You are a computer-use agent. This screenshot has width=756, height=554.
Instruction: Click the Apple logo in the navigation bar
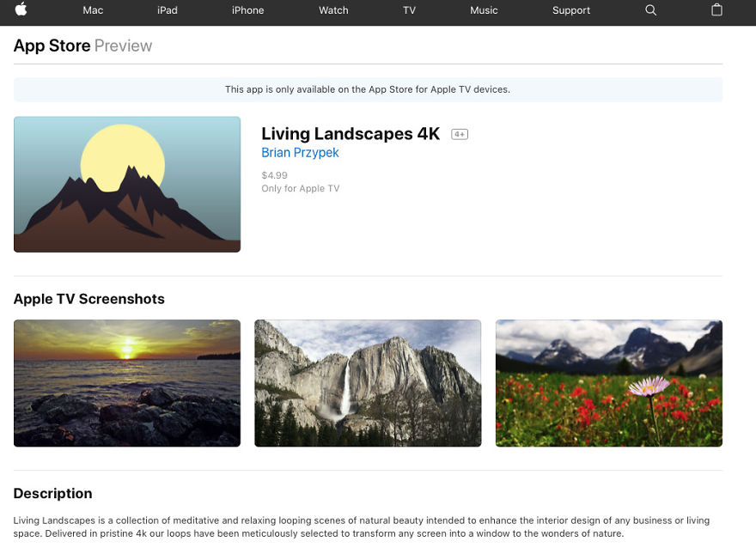coord(21,10)
